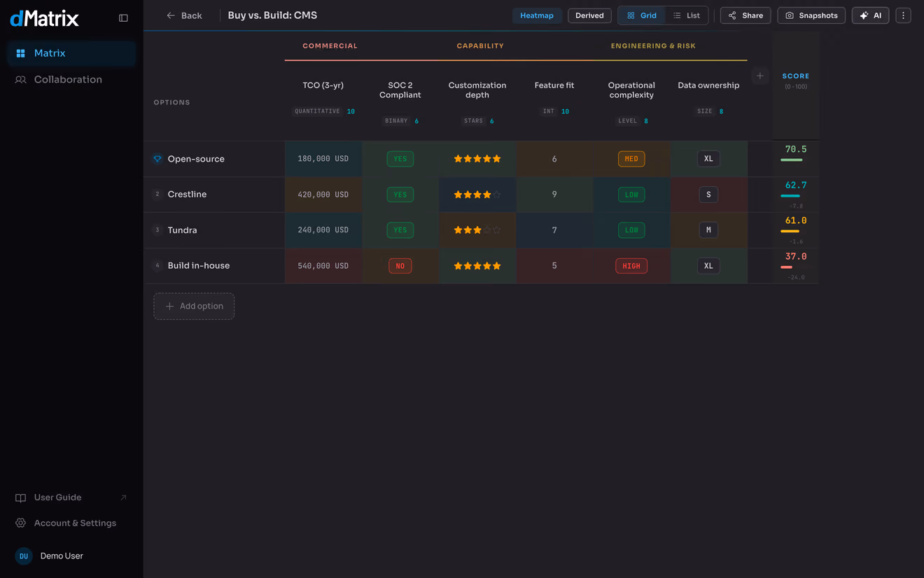Select the Build in-house option name
This screenshot has width=924, height=578.
(x=199, y=266)
